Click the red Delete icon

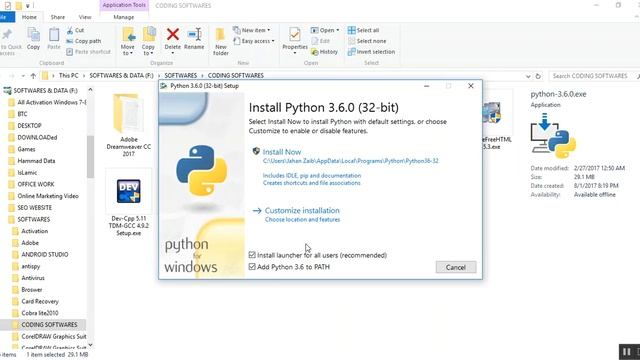[x=173, y=35]
